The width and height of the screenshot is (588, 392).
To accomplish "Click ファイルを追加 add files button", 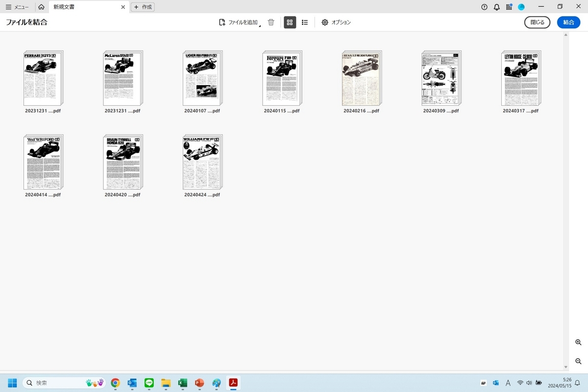I will [x=240, y=22].
